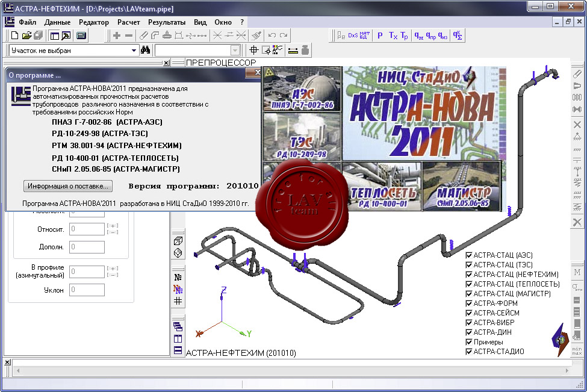The width and height of the screenshot is (587, 392).
Task: Open the ? help menu
Action: [x=242, y=22]
